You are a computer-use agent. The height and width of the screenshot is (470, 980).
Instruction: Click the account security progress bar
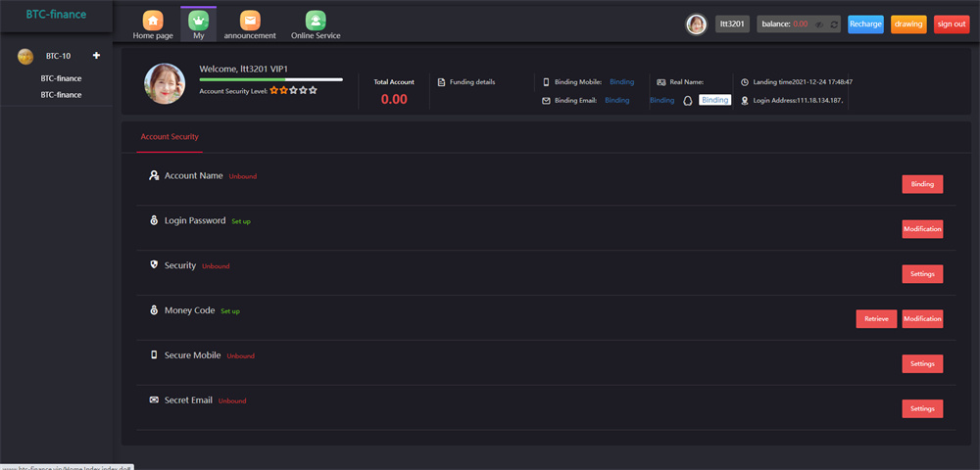(270, 79)
